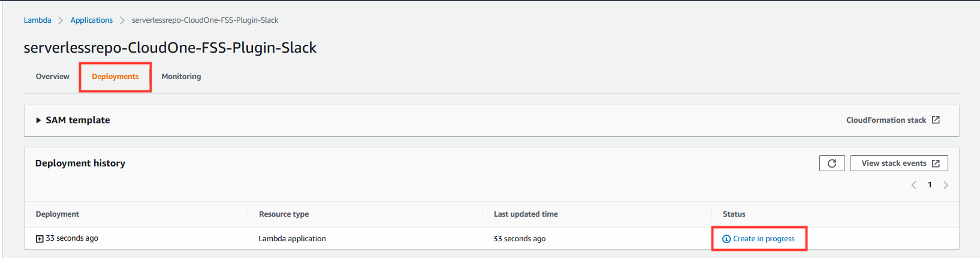Click the info icon beside Create in progress

coord(726,239)
